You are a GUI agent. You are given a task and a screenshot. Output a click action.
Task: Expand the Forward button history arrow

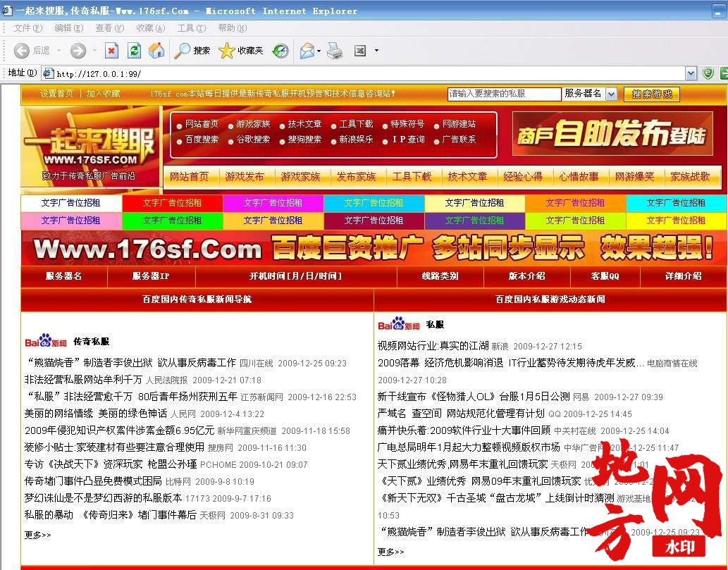94,51
